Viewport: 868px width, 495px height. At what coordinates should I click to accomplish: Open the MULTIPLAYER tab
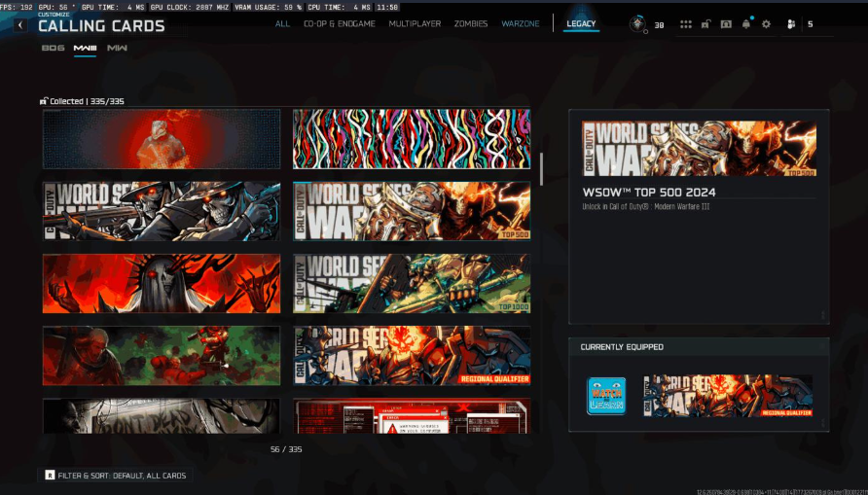coord(415,23)
